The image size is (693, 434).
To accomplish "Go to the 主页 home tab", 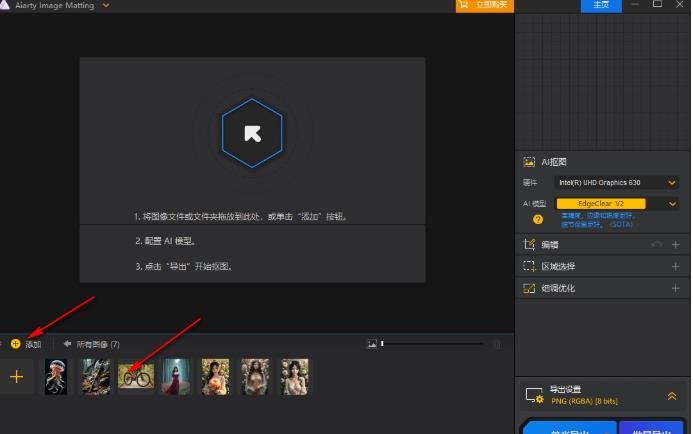I will pyautogui.click(x=601, y=5).
